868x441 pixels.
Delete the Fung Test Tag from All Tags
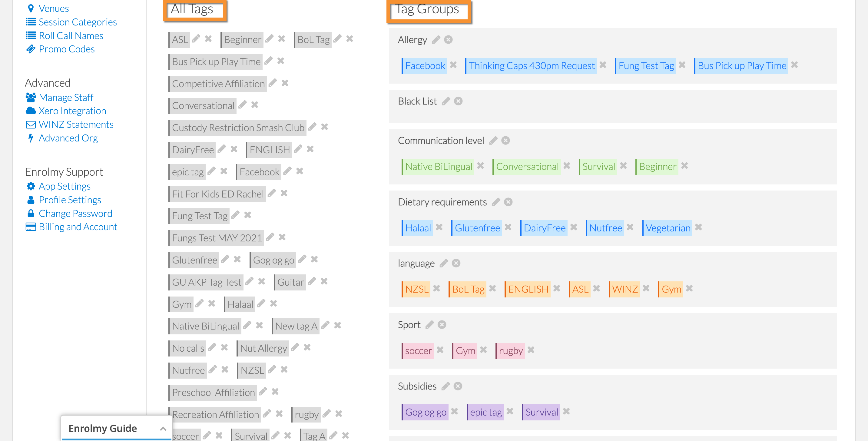[248, 215]
